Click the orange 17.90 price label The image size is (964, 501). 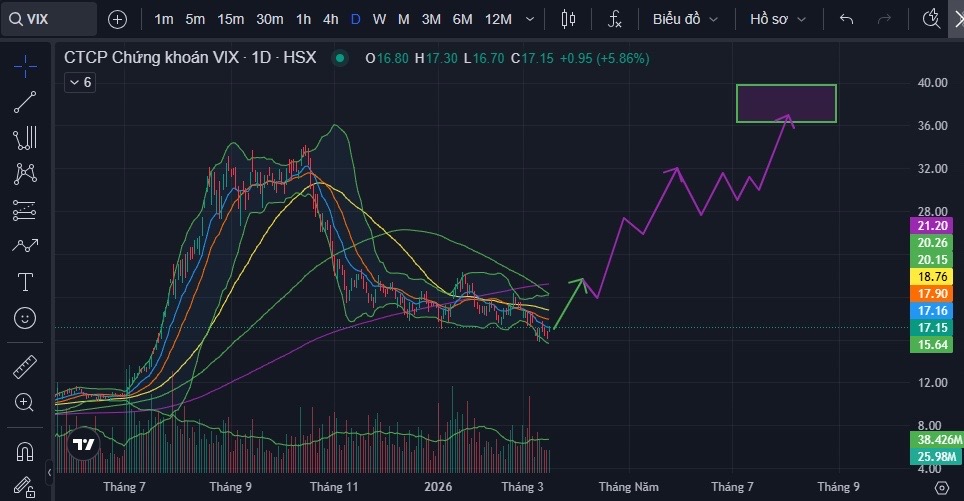click(931, 294)
